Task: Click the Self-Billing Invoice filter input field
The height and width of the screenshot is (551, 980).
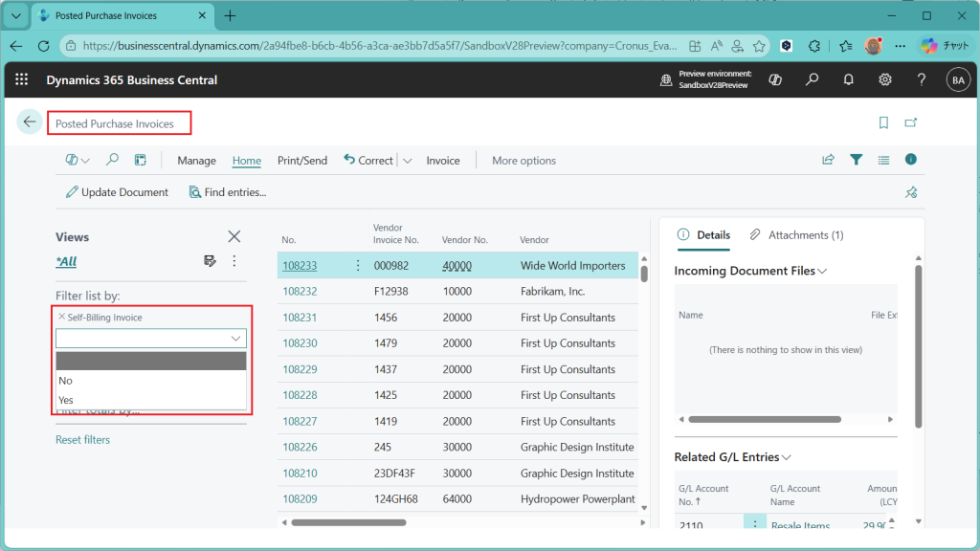Action: pos(142,339)
